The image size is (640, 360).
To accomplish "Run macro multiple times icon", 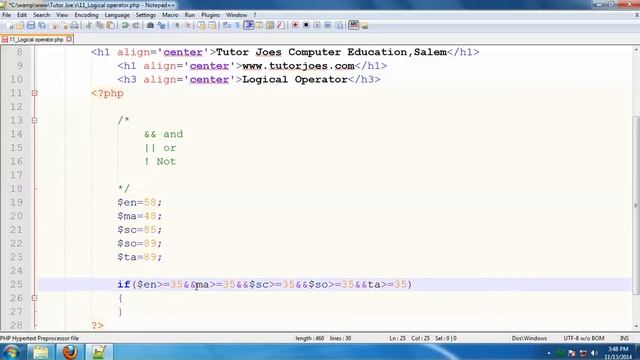I will point(328,25).
